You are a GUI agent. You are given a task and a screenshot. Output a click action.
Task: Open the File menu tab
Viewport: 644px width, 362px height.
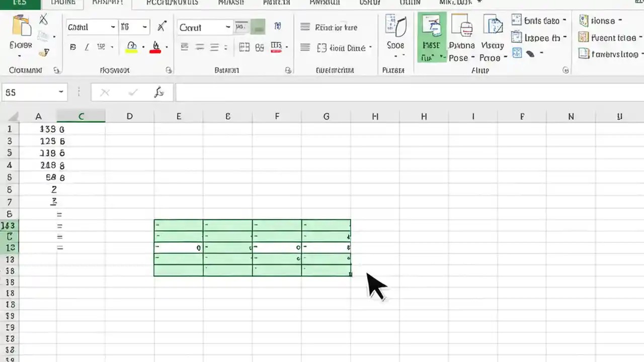point(20,3)
